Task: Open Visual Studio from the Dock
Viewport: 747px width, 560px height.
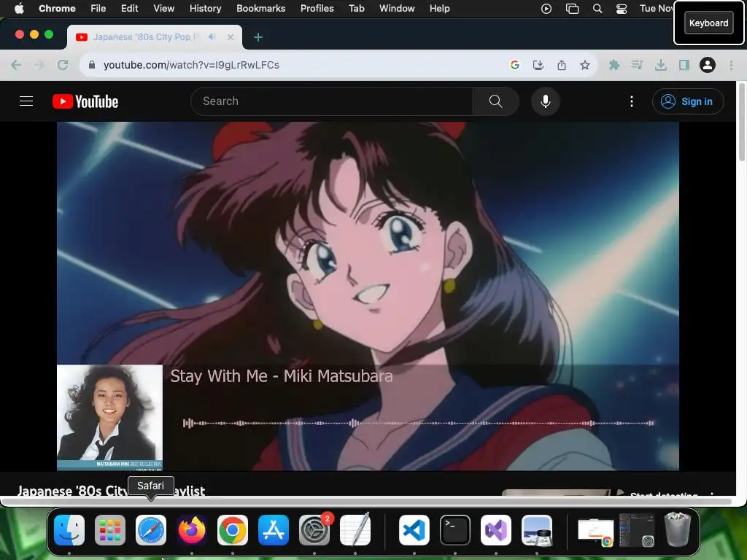Action: click(496, 530)
